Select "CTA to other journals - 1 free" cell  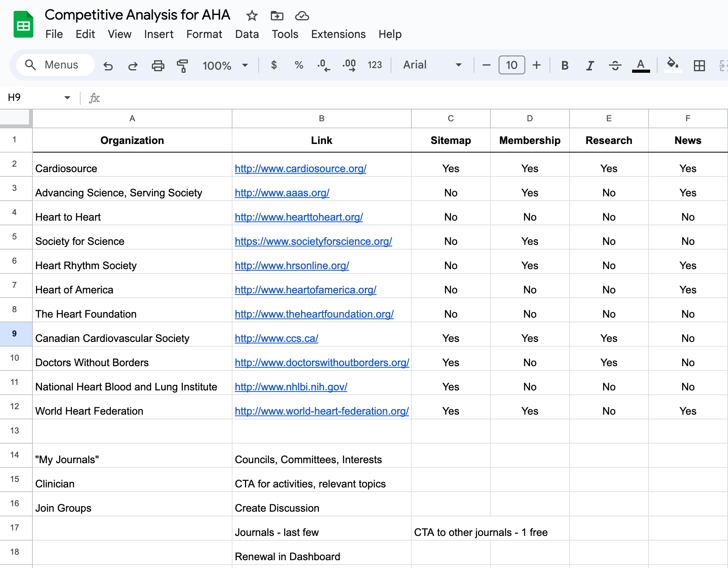[481, 532]
